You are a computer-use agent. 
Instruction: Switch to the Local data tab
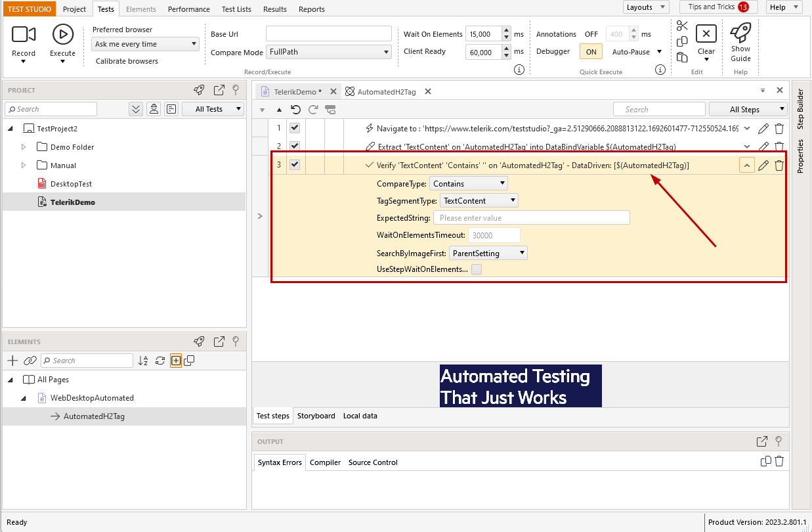[360, 416]
